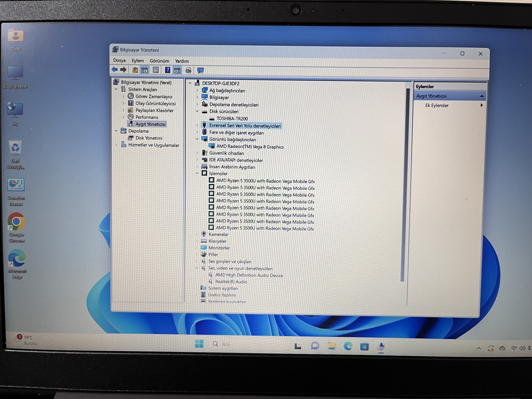Open Microsoft Store from the taskbar

[364, 346]
